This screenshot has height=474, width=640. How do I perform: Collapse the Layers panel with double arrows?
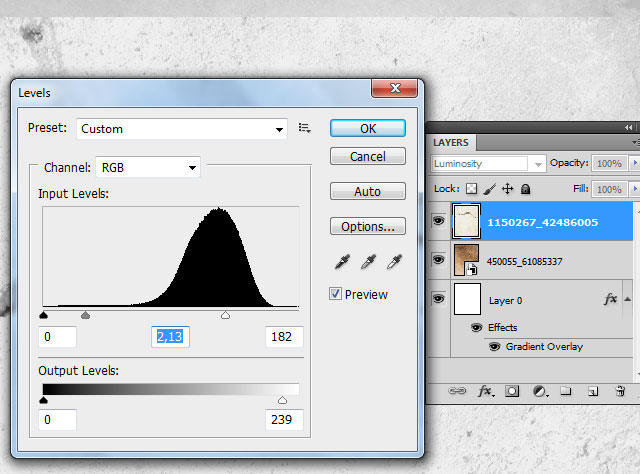(x=629, y=127)
